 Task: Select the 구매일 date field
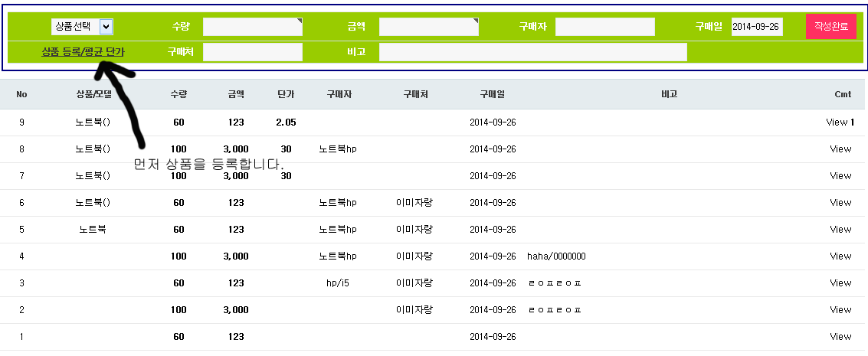tap(756, 27)
